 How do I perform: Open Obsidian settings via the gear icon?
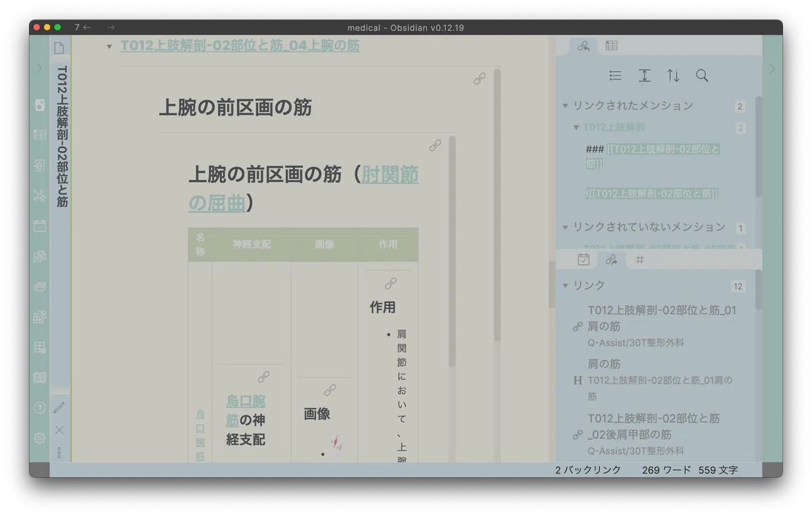[x=39, y=438]
